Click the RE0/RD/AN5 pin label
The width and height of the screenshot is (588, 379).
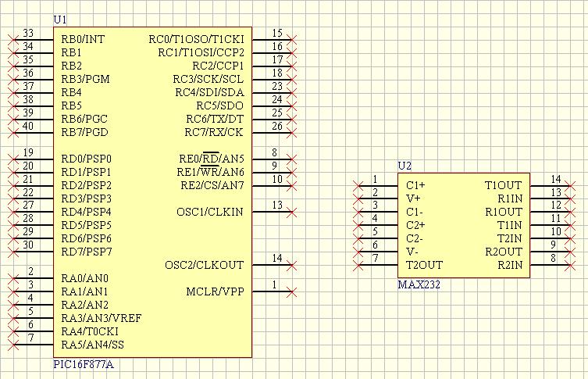coord(211,159)
